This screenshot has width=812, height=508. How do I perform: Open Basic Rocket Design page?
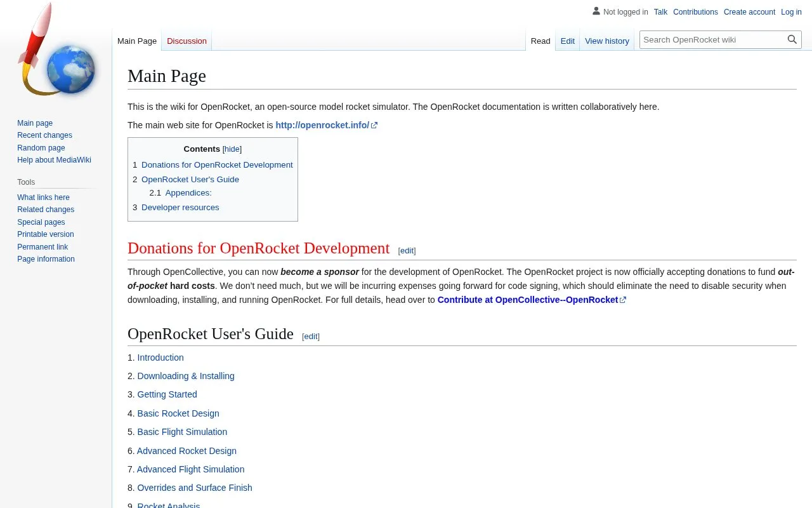pyautogui.click(x=178, y=413)
